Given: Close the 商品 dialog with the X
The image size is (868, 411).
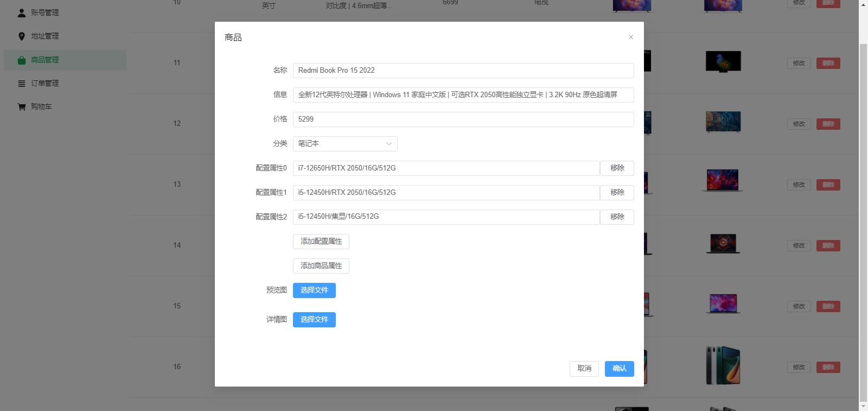Looking at the screenshot, I should (x=631, y=37).
